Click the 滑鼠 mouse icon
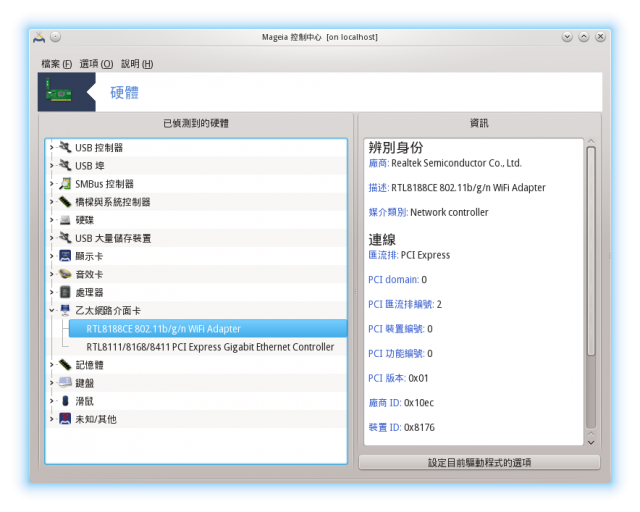640x512 pixels. [x=65, y=401]
